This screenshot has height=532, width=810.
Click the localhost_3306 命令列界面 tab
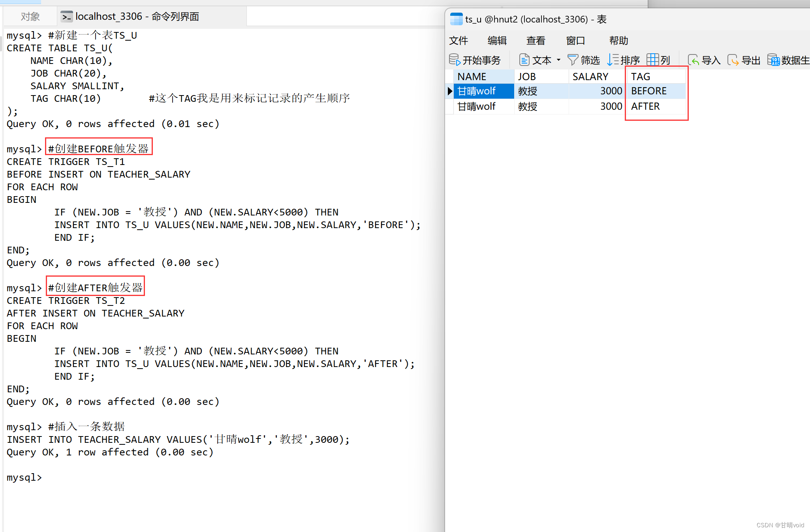click(x=137, y=16)
